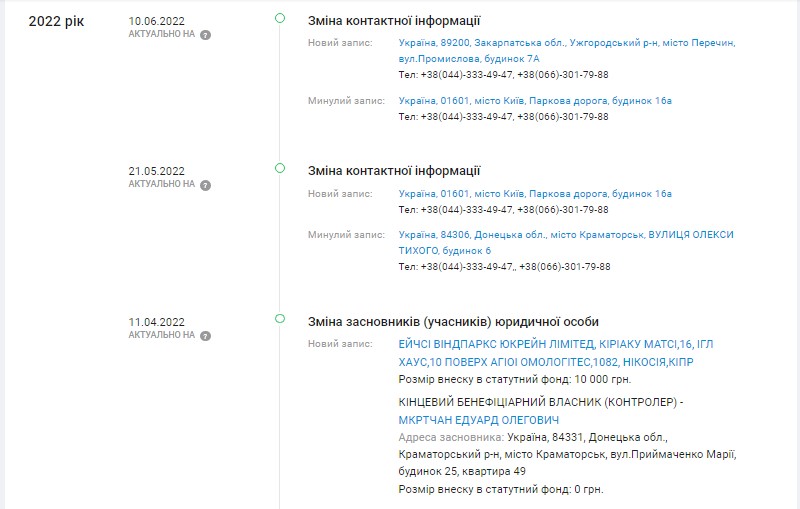Open ЕЙЧСІ ВІНДПАРКС ЮКРЕЙН ЛІМІТЕД founder link
This screenshot has width=800, height=509.
tap(555, 344)
